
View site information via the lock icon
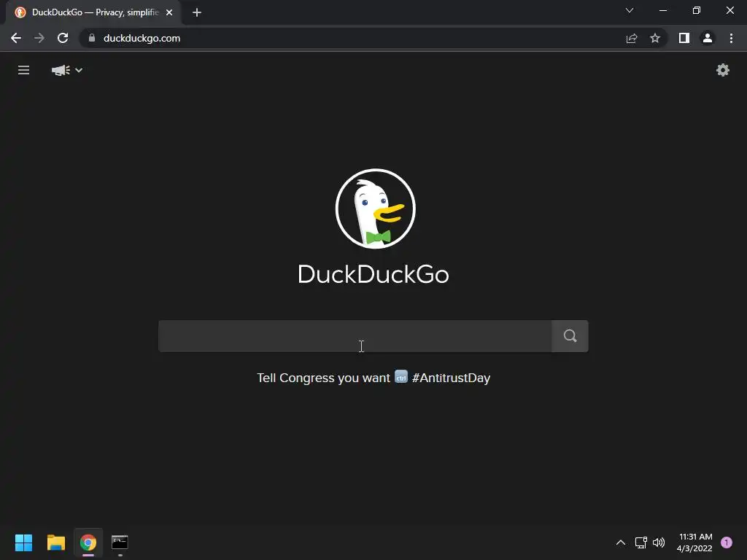click(92, 38)
